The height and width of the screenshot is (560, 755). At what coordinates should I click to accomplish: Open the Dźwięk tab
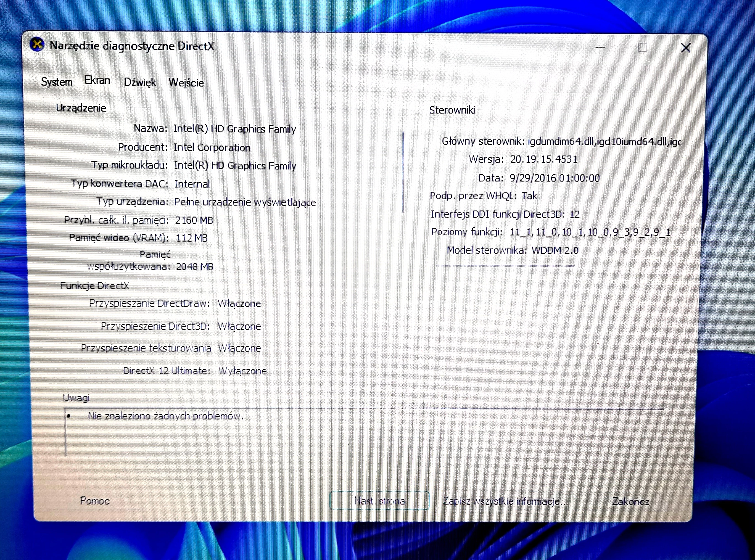click(x=140, y=82)
